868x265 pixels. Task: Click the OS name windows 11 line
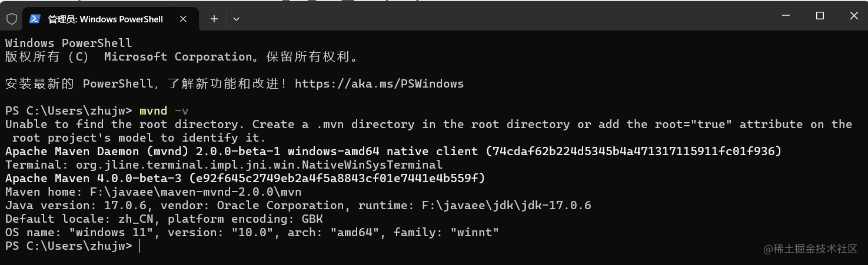tap(252, 233)
